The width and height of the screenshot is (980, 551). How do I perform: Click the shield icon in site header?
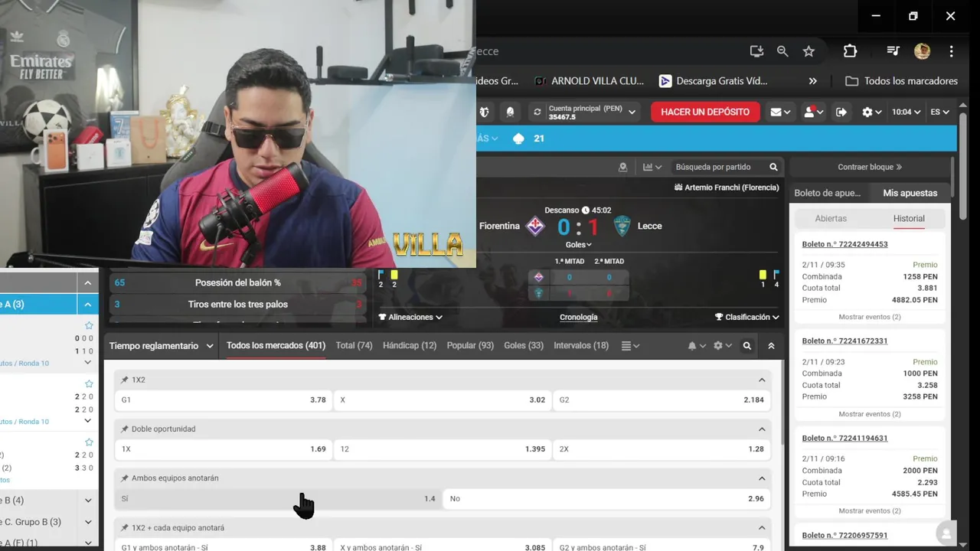point(484,112)
